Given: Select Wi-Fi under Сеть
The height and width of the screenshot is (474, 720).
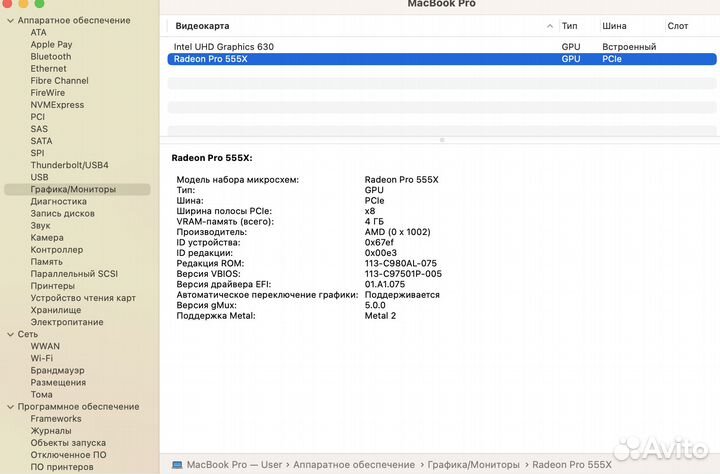Looking at the screenshot, I should pos(42,358).
